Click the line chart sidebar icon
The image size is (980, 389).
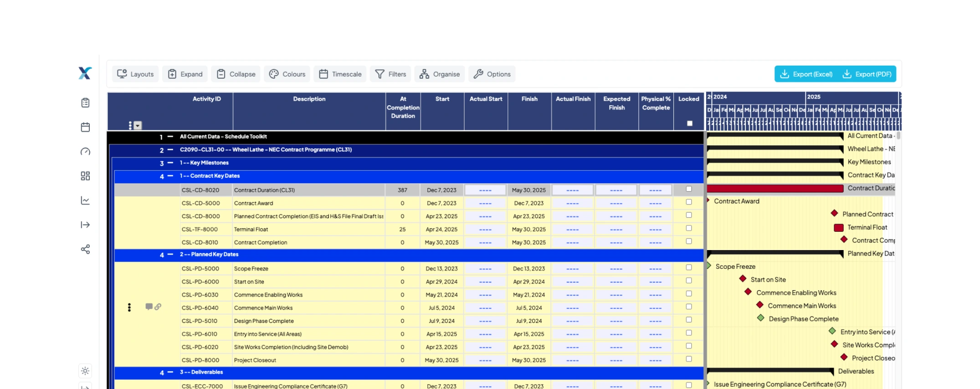pyautogui.click(x=85, y=200)
